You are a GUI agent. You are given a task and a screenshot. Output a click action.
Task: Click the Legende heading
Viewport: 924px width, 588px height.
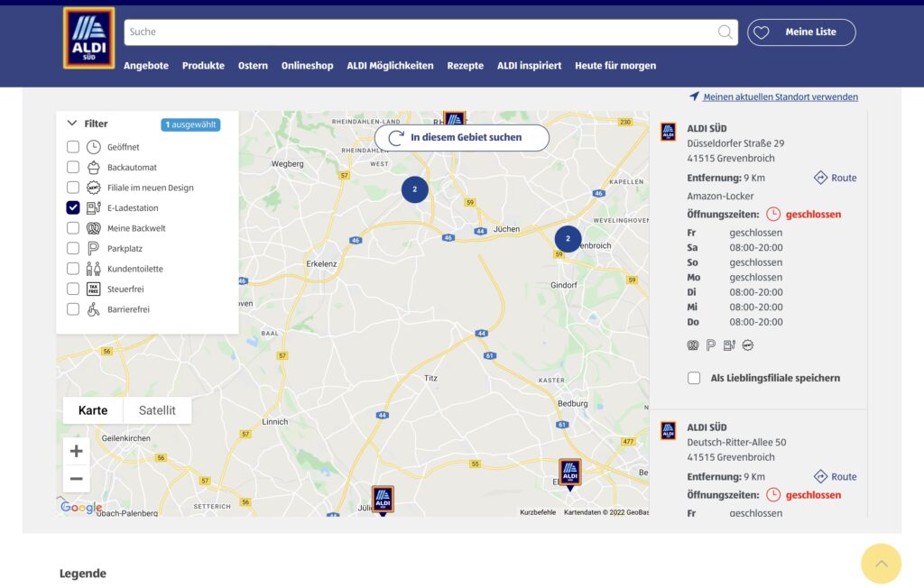[83, 574]
